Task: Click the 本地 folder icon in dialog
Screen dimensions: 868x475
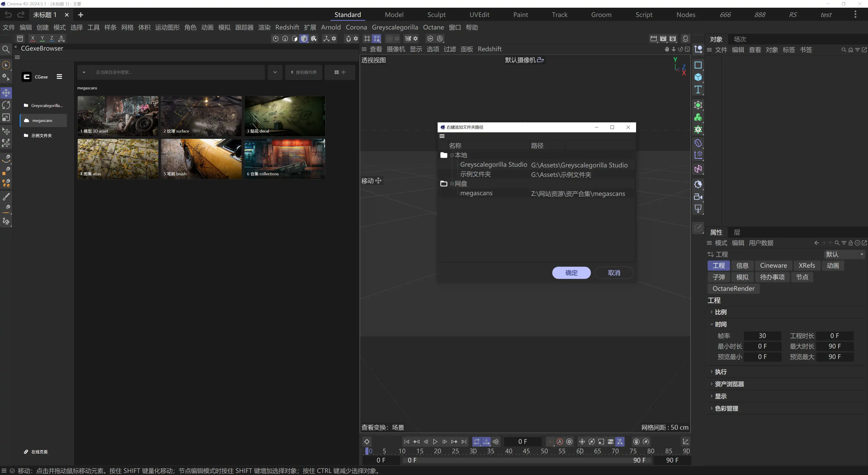Action: (444, 155)
